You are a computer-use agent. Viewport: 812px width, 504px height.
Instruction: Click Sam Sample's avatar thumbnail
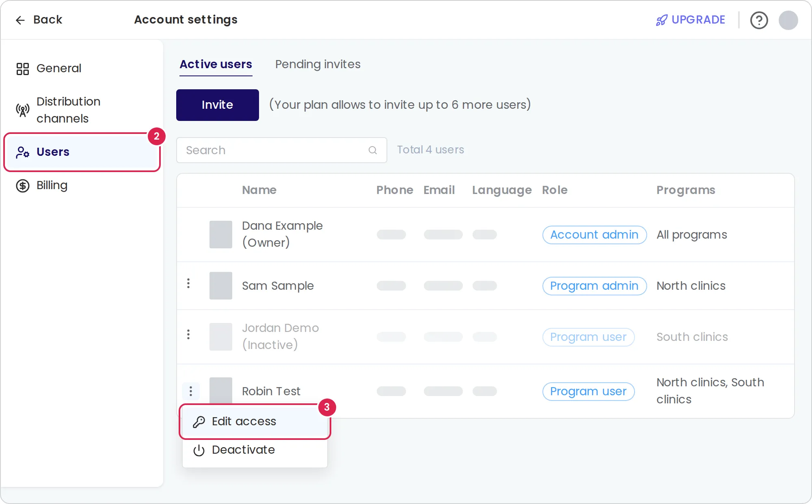click(221, 285)
